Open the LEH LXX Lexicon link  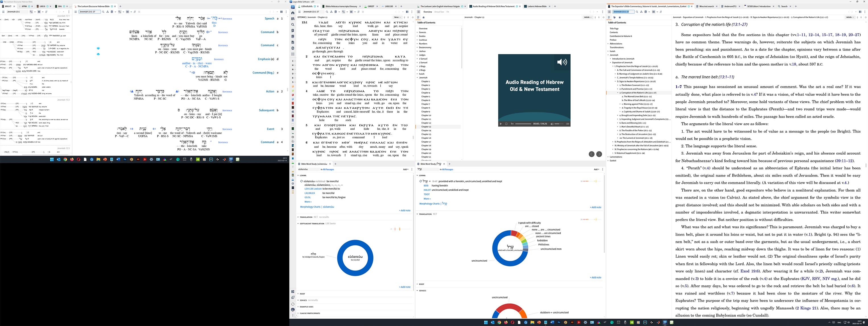click(313, 189)
